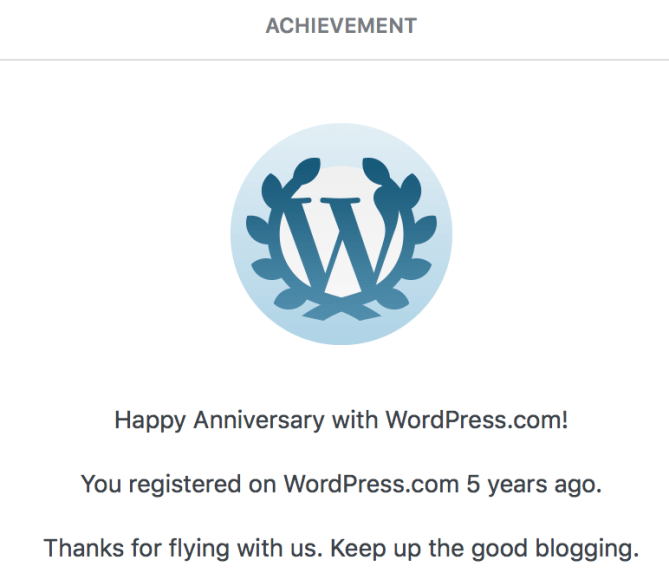
Task: Click the WordPress anniversary badge
Action: (x=341, y=234)
